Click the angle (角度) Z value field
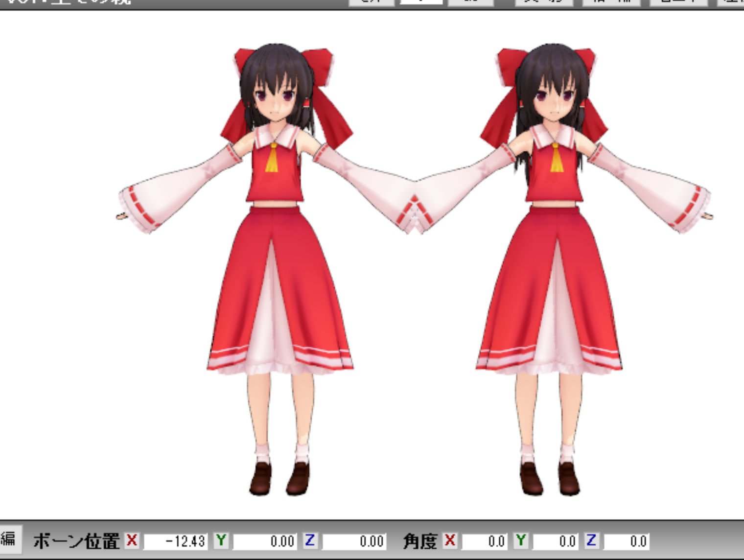 tap(627, 541)
